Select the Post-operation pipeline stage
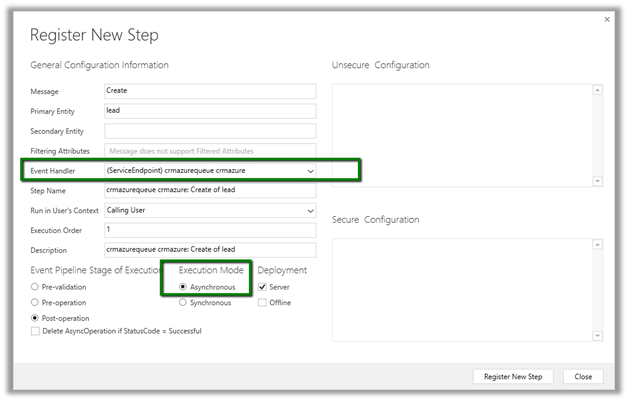The image size is (628, 401). (x=35, y=318)
